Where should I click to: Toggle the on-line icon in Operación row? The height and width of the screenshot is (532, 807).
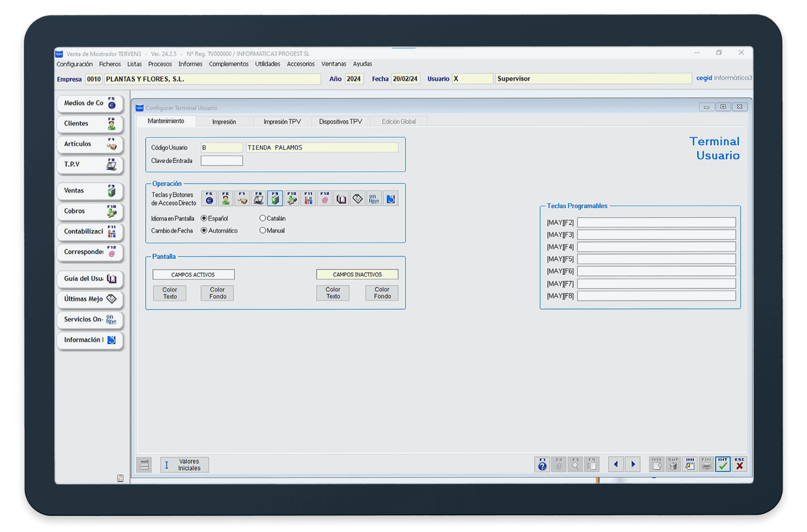coord(374,199)
